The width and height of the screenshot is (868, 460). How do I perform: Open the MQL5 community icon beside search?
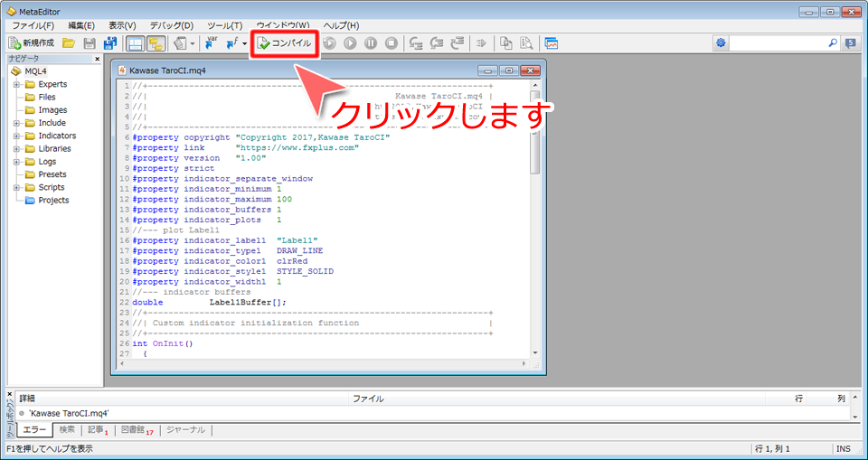851,42
